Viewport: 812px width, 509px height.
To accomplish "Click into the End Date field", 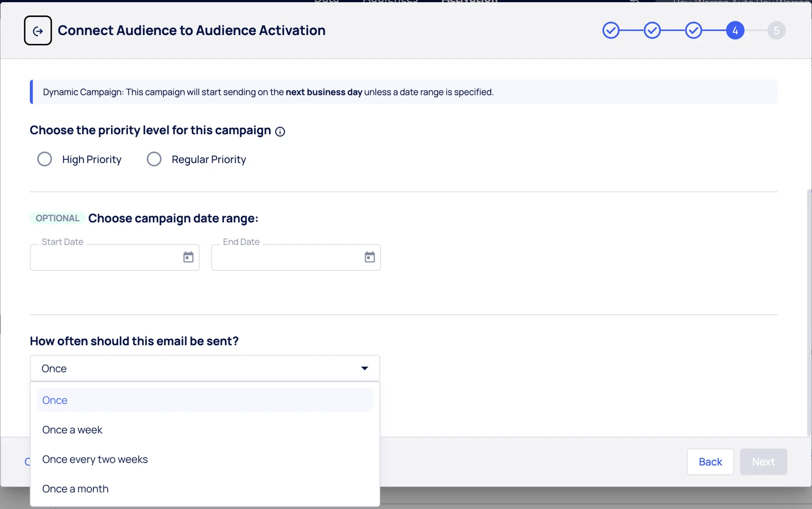I will click(286, 258).
